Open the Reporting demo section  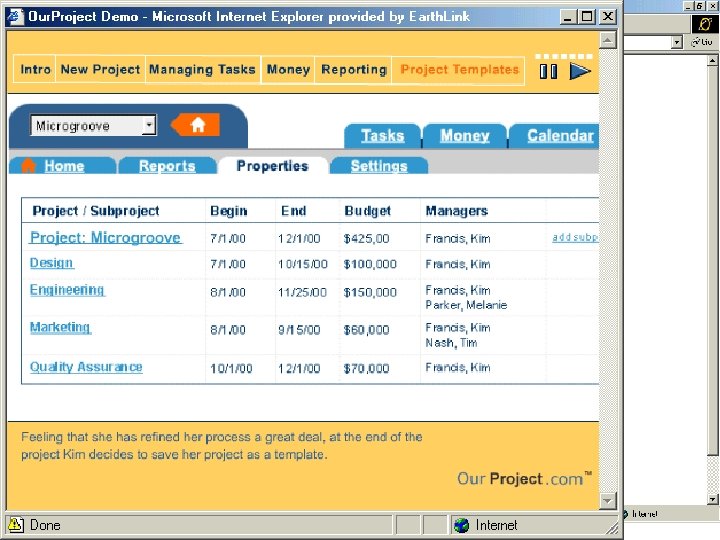[354, 69]
